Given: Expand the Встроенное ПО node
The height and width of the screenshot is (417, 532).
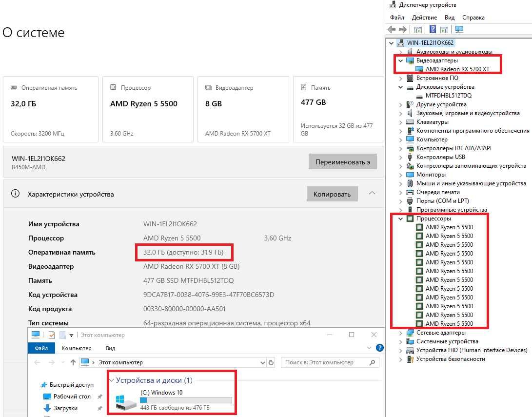Looking at the screenshot, I should click(401, 78).
